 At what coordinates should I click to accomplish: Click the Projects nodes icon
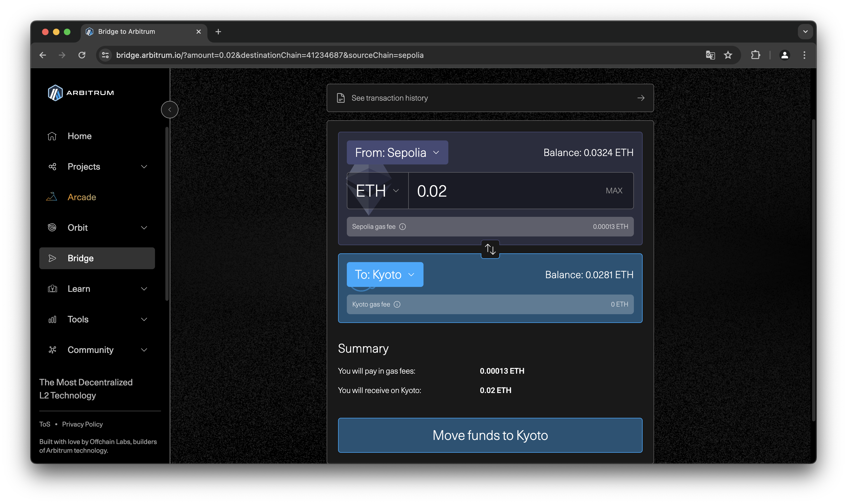click(52, 167)
